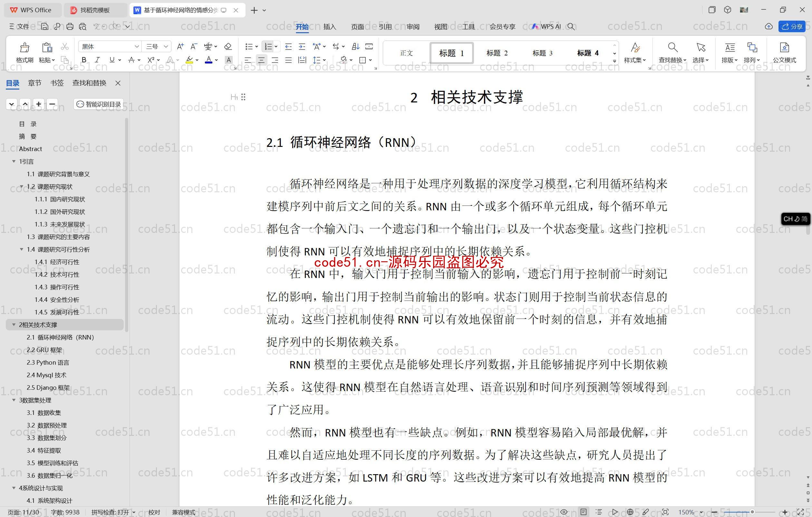The height and width of the screenshot is (517, 812).
Task: Collapse the 1引言 outline node
Action: pyautogui.click(x=14, y=161)
